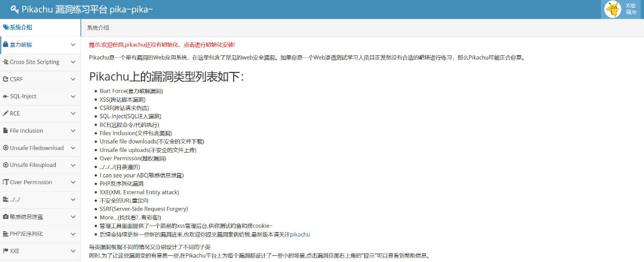Expand the Unsafe Fileupload chevron
Image resolution: width=644 pixels, height=262 pixels.
pyautogui.click(x=73, y=165)
